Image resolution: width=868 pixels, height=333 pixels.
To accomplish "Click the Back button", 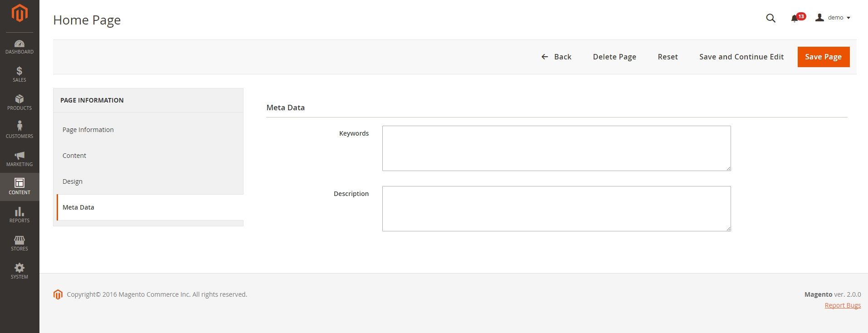I will (556, 57).
